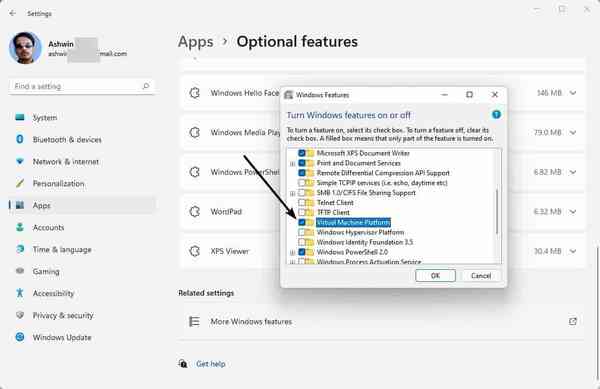This screenshot has height=389, width=600.
Task: Select the Windows Hypervisor Platform label
Action: [x=360, y=232]
